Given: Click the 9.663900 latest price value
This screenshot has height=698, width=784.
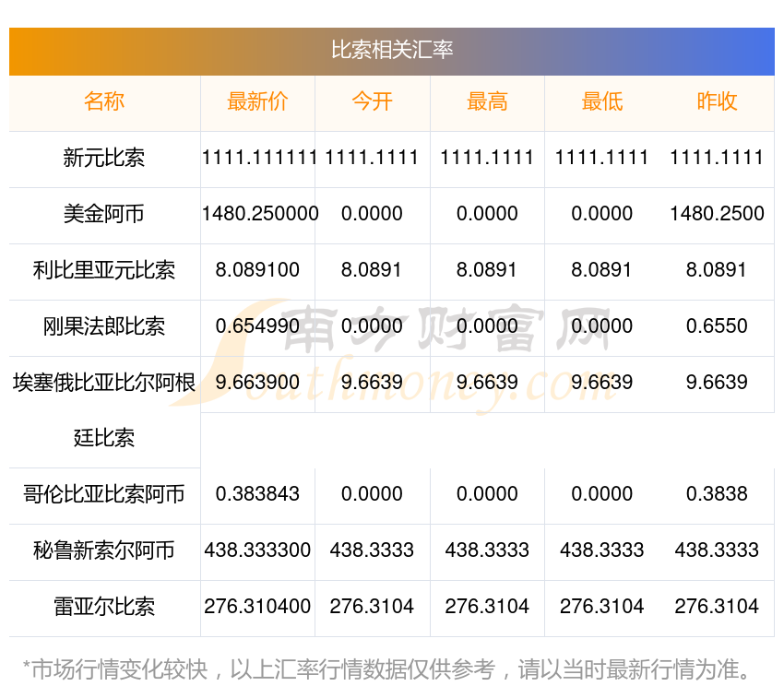Looking at the screenshot, I should 257,383.
